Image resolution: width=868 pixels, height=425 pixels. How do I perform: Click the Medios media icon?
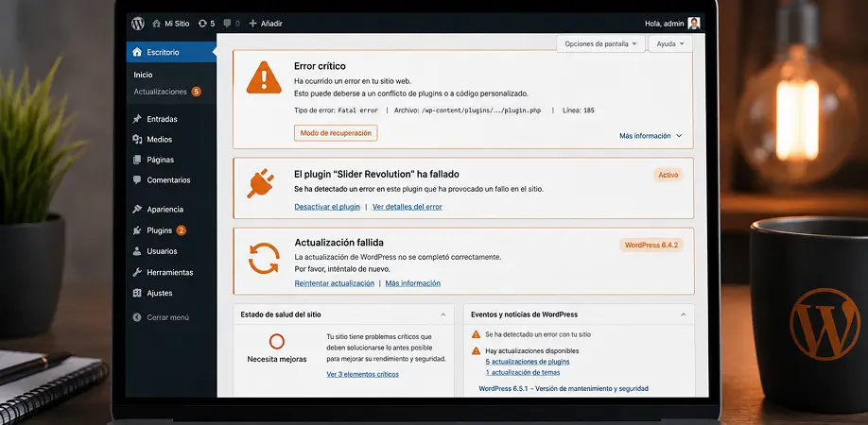point(137,139)
